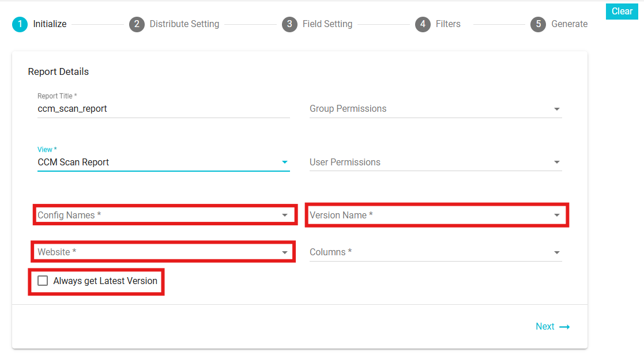The image size is (644, 363).
Task: Click the step 1 Initialize circle icon
Action: coord(20,24)
